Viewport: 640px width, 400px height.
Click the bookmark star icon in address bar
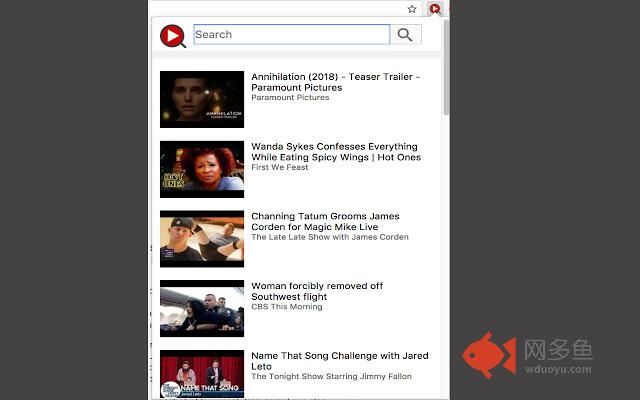(x=412, y=9)
